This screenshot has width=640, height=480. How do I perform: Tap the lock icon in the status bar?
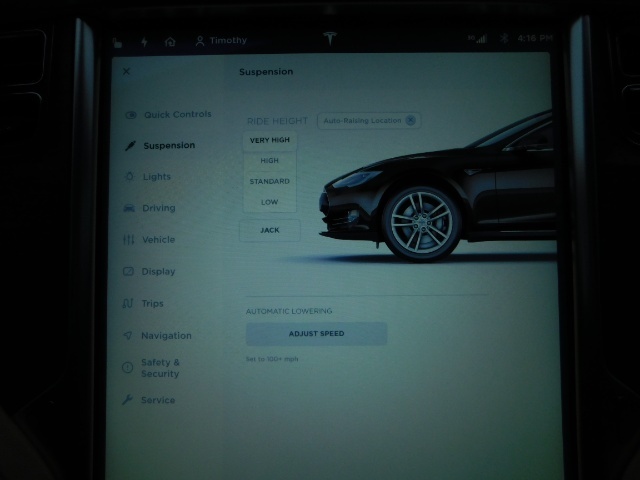118,42
